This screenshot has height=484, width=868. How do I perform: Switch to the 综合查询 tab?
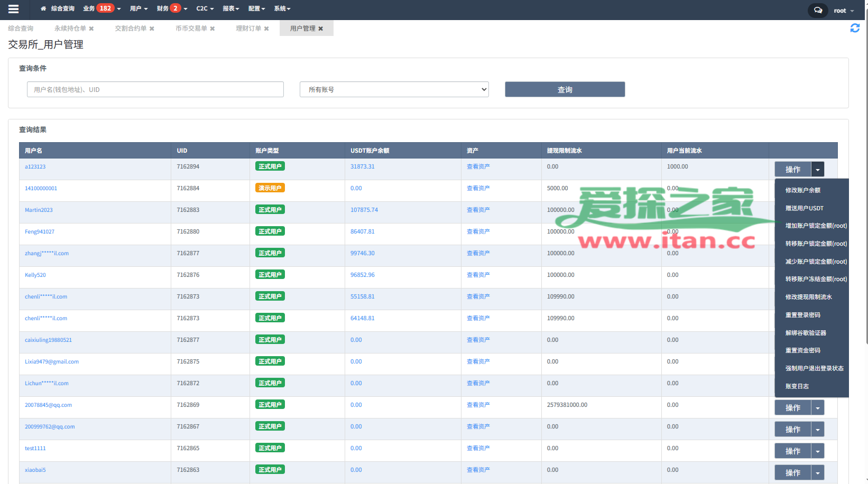coord(21,29)
